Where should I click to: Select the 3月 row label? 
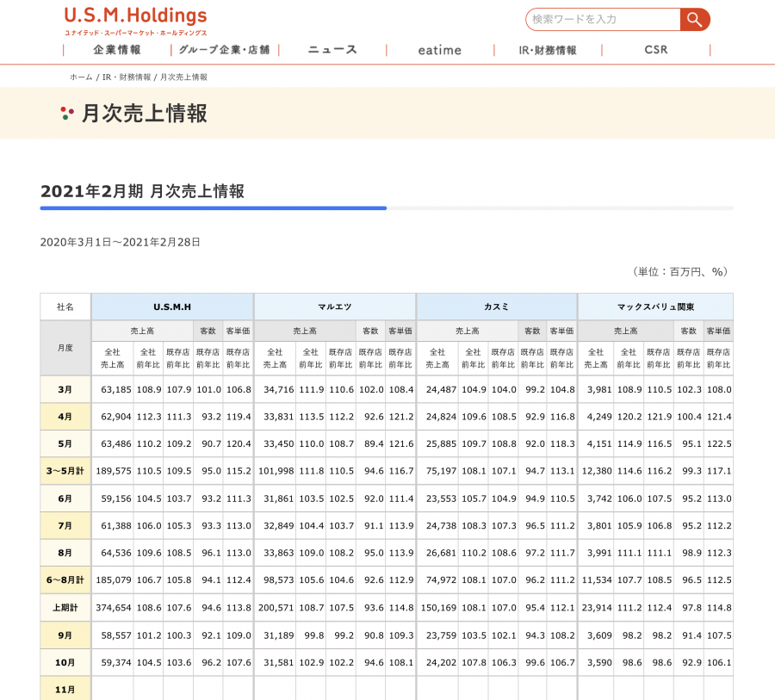65,389
